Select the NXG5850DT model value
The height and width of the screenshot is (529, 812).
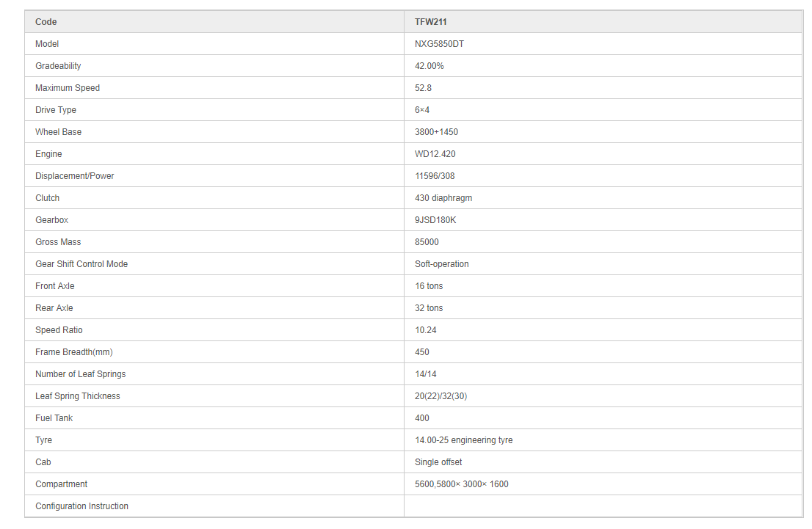tap(439, 44)
